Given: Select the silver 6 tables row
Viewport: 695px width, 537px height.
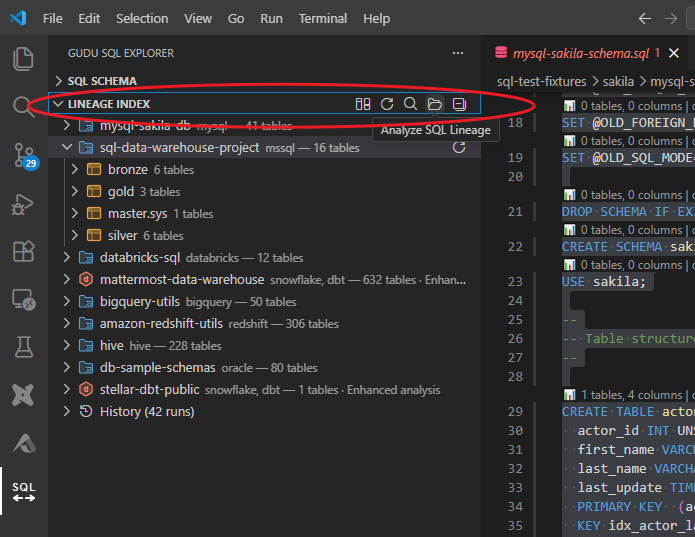Looking at the screenshot, I should click(x=264, y=235).
